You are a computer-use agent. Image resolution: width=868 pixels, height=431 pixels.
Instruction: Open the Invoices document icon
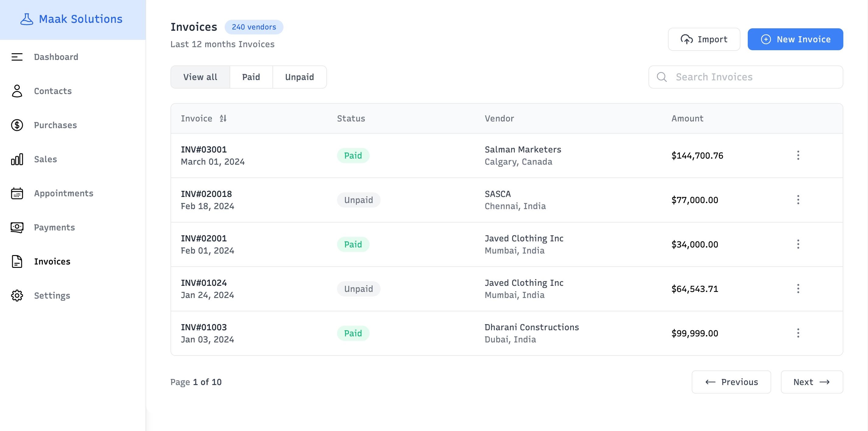click(x=16, y=261)
